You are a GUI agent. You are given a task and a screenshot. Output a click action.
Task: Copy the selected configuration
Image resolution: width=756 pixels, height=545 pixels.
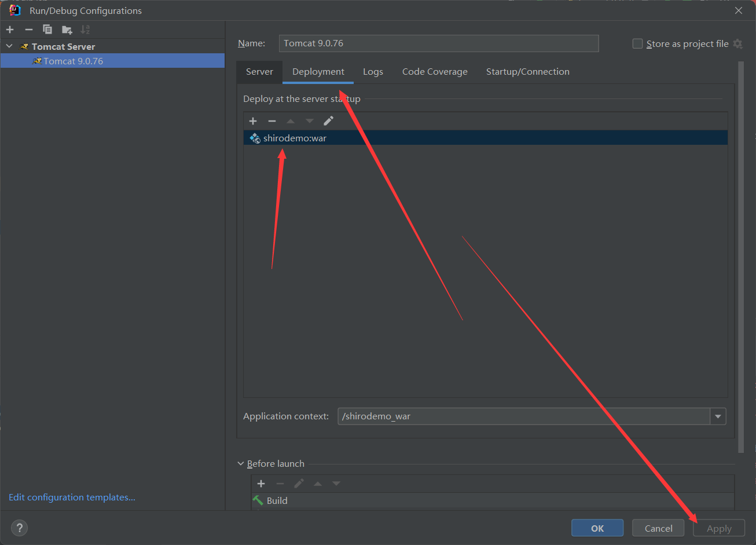point(47,30)
